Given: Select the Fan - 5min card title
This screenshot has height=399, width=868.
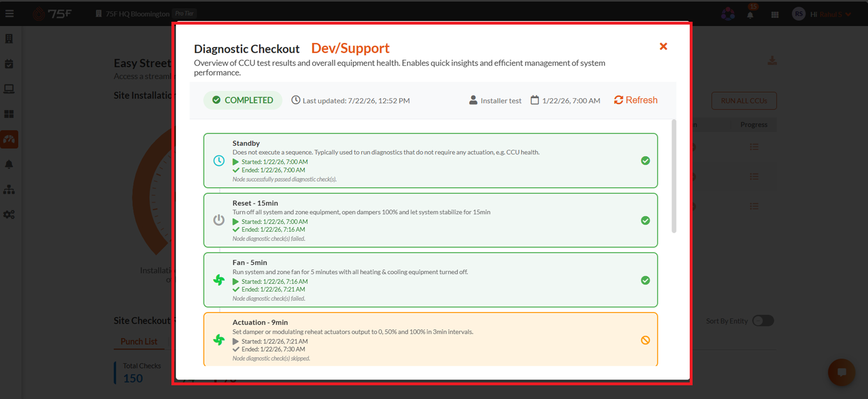Looking at the screenshot, I should tap(250, 262).
